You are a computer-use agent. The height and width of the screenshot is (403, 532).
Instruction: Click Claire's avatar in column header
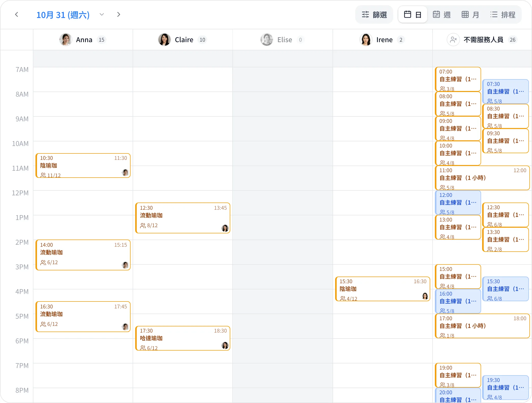tap(164, 40)
